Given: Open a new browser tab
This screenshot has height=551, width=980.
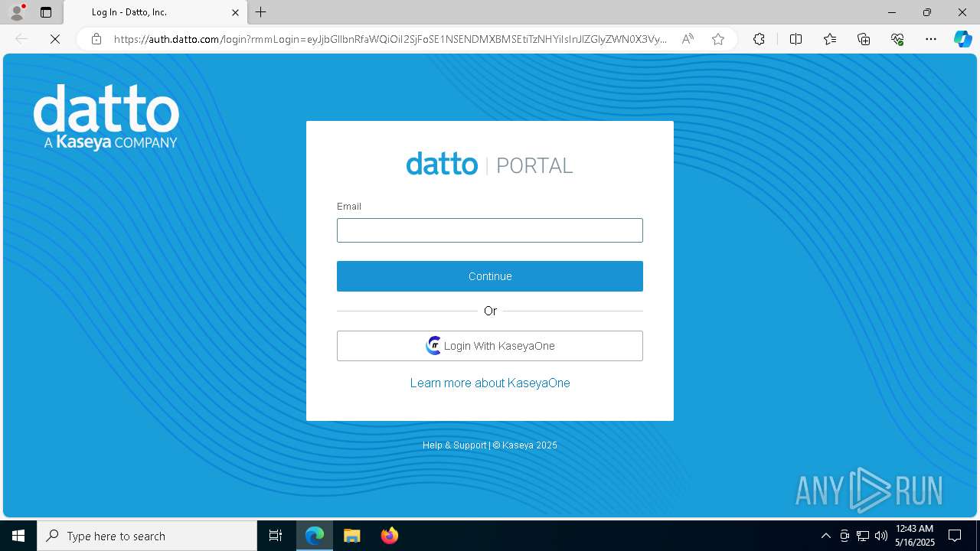Looking at the screenshot, I should (261, 12).
